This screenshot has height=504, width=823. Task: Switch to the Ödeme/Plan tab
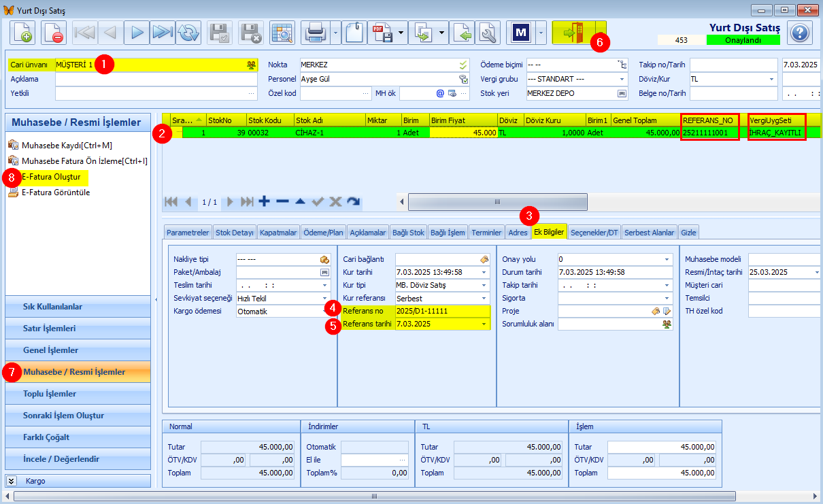323,232
